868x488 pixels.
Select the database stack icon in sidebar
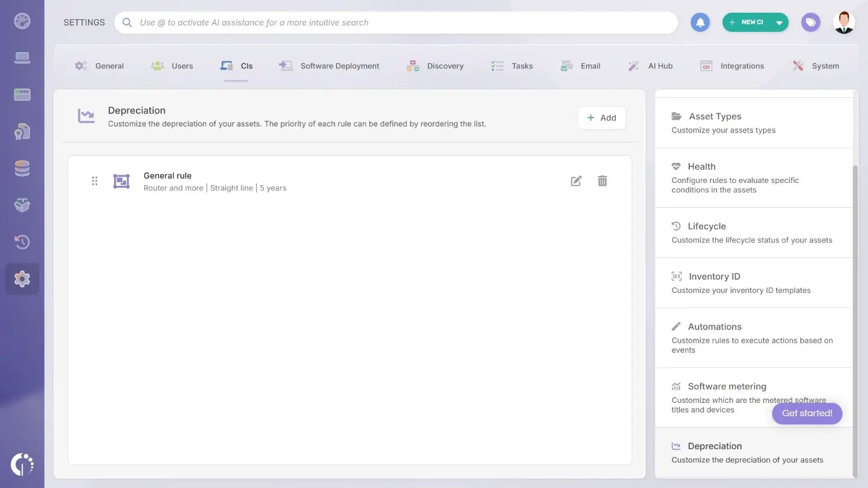point(22,168)
